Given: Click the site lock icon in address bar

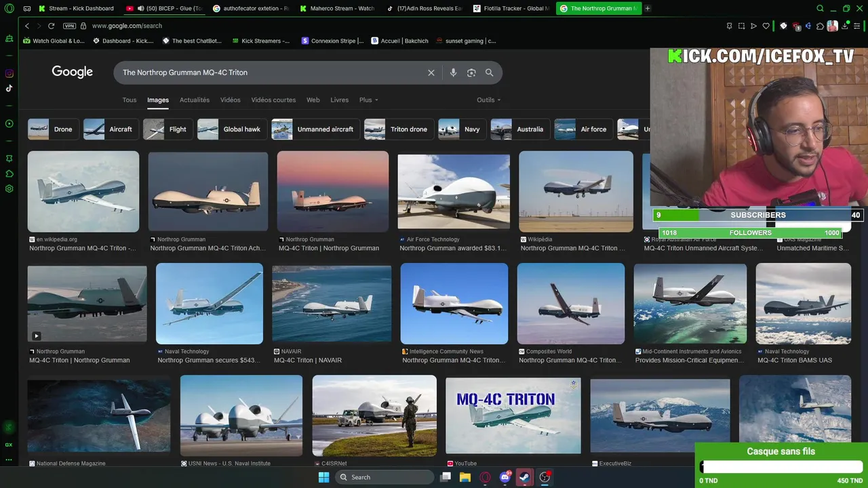Looking at the screenshot, I should click(x=83, y=26).
